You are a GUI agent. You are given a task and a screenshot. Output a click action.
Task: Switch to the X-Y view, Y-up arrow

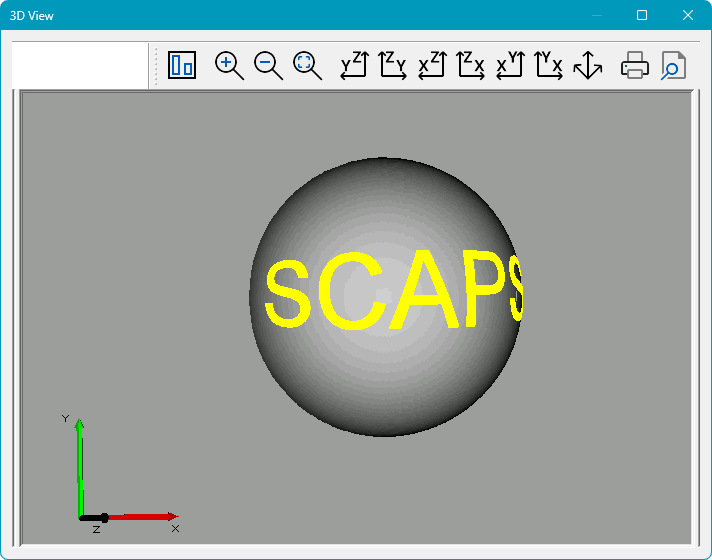510,65
